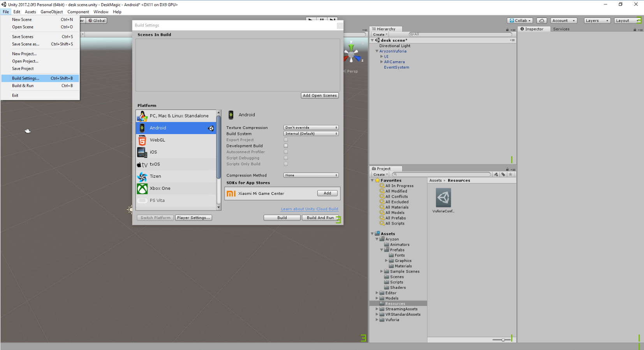The height and width of the screenshot is (350, 644).
Task: Expand the UI object in Hierarchy
Action: (x=382, y=57)
